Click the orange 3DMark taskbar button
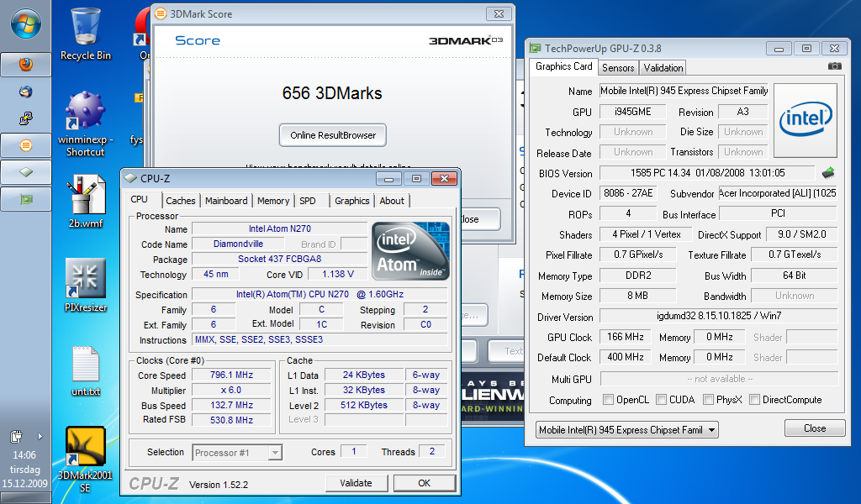861x504 pixels. click(26, 145)
